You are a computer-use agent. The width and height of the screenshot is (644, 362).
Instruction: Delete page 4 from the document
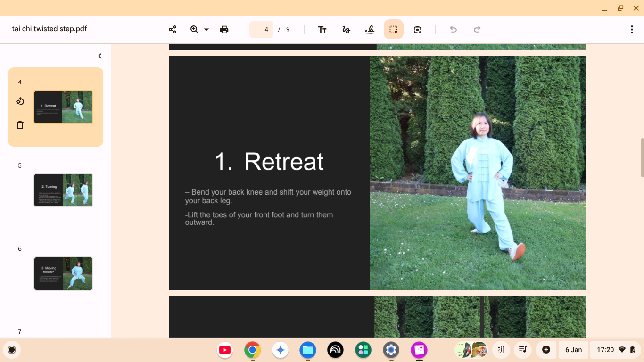19,125
